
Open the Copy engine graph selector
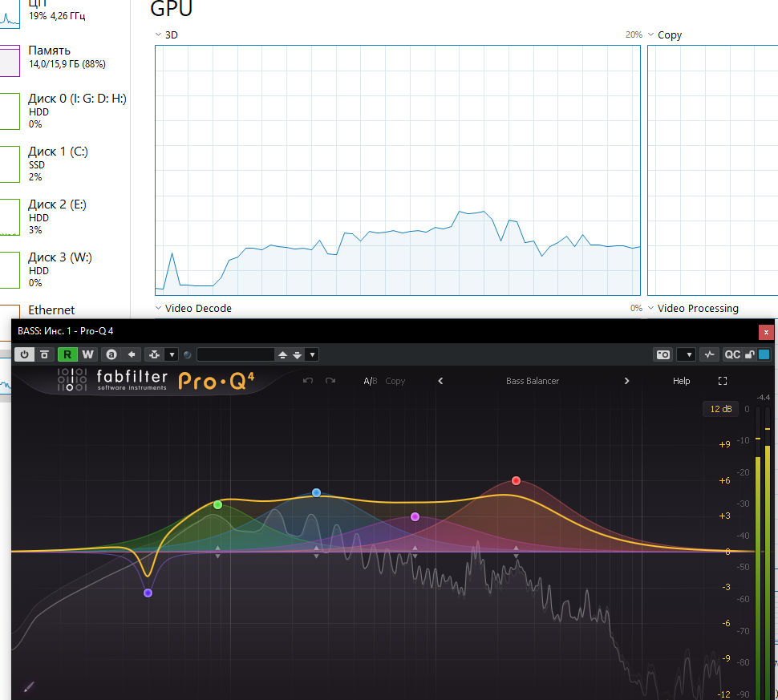click(x=651, y=34)
